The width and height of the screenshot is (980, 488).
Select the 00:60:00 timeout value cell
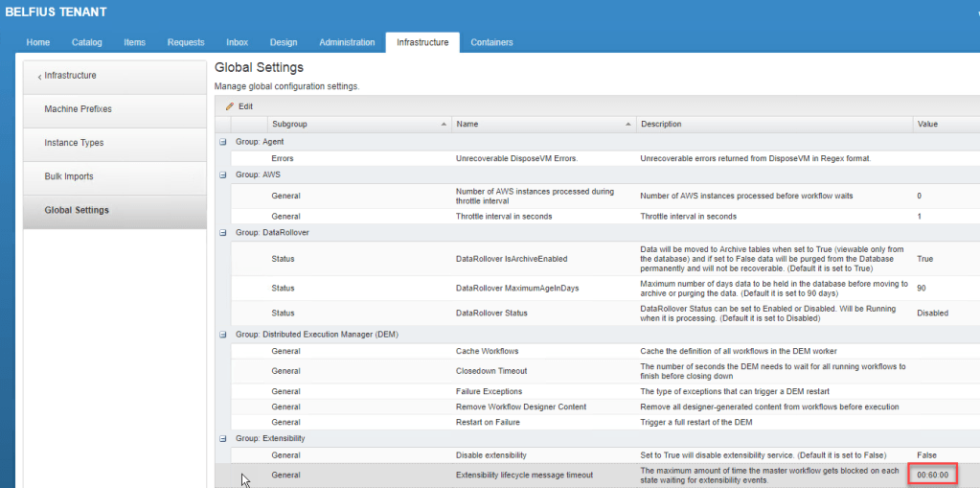(932, 476)
